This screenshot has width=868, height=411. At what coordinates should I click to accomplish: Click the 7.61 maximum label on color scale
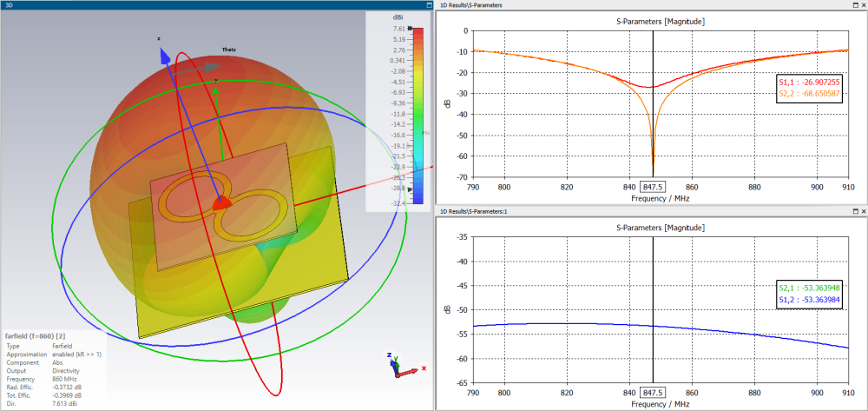pos(399,29)
